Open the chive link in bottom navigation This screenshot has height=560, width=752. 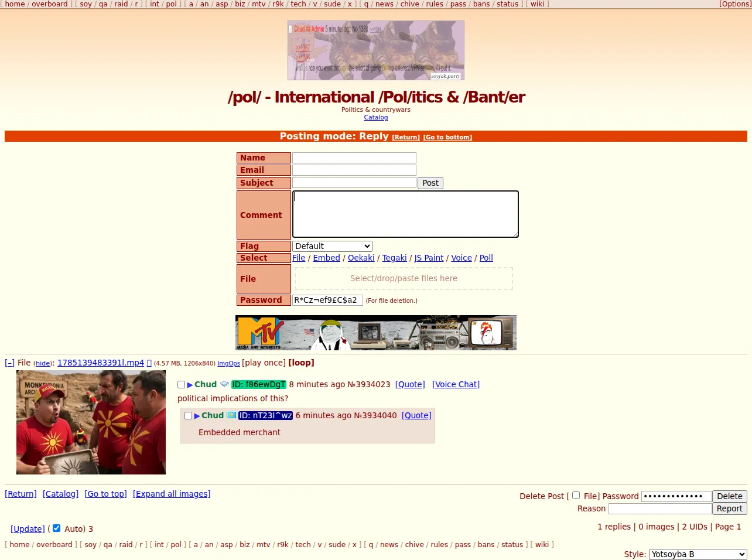point(414,545)
